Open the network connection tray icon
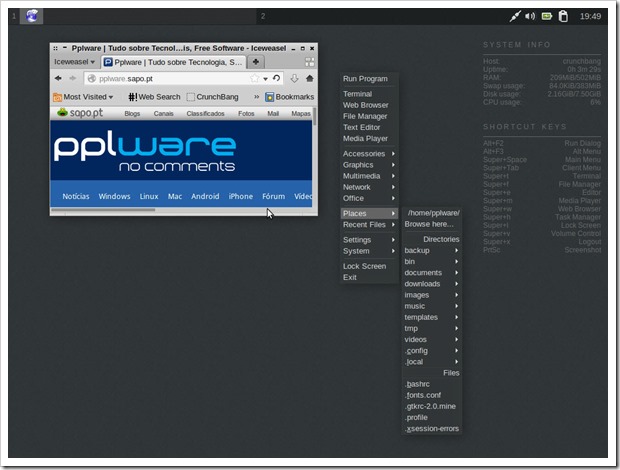 515,16
